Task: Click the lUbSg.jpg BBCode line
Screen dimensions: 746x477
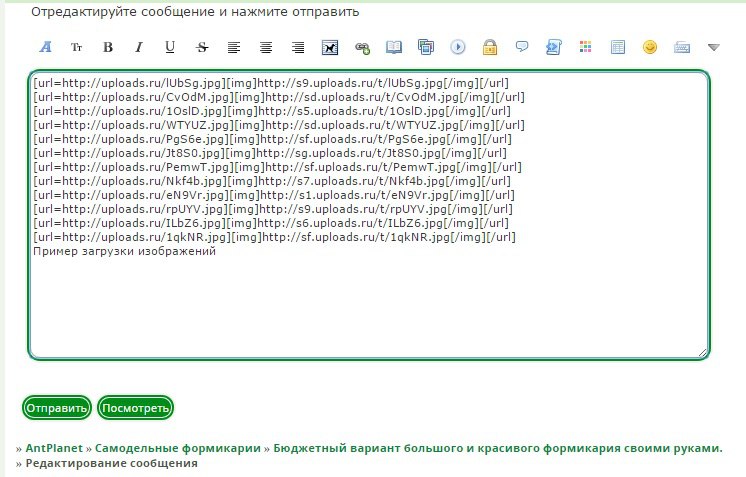Action: tap(271, 83)
